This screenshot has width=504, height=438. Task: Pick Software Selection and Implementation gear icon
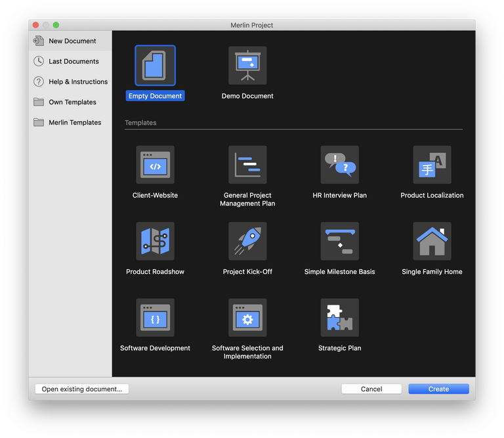247,318
